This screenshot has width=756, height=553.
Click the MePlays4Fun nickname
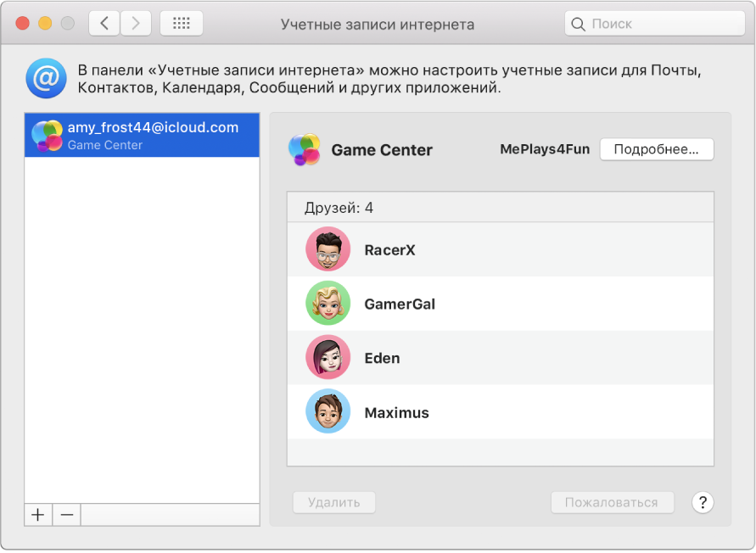coord(545,149)
